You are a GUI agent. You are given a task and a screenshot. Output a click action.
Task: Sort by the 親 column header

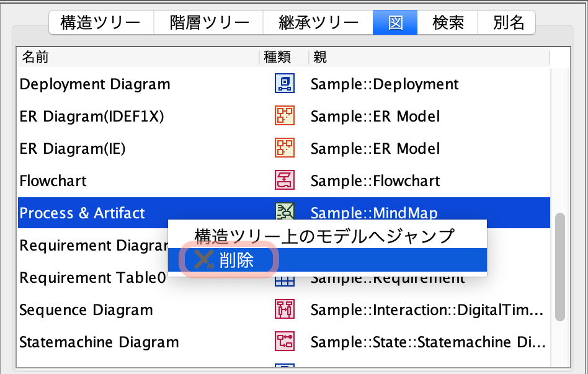[429, 58]
